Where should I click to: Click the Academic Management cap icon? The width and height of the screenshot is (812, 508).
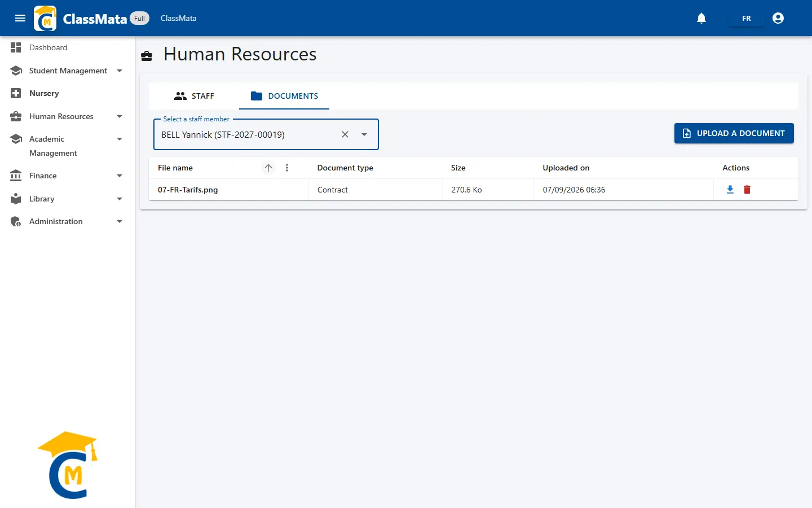[16, 139]
